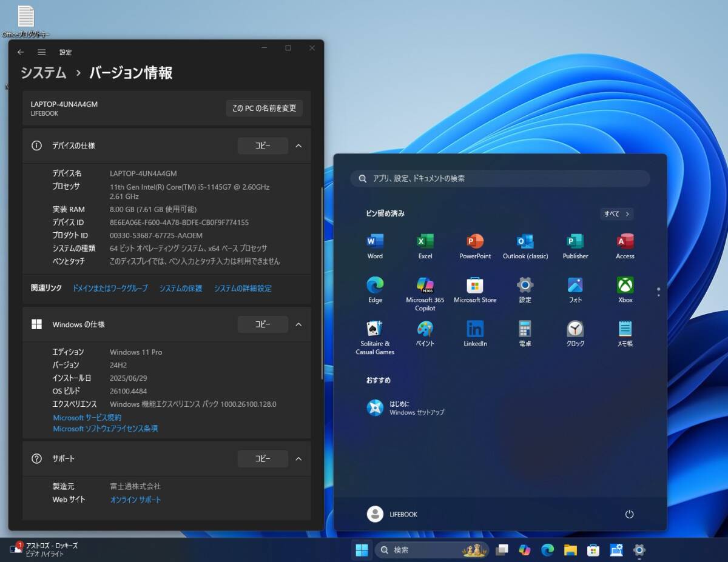Collapse サポート section
This screenshot has height=562, width=728.
point(298,458)
